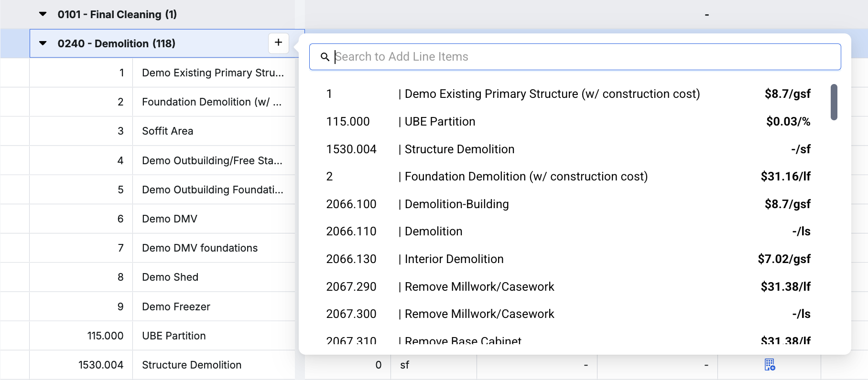Click the $0.03/% price in suggestions
The height and width of the screenshot is (380, 868).
(x=788, y=122)
